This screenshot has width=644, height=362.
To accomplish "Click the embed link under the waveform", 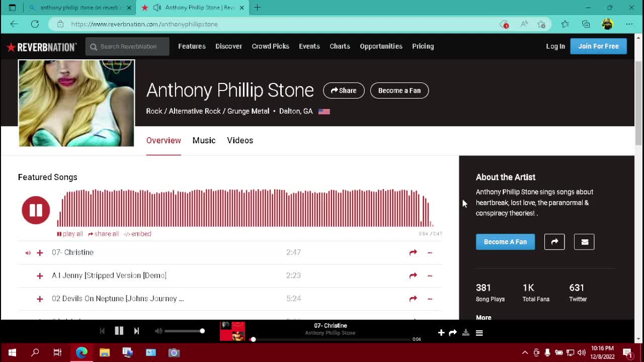I will [x=137, y=234].
